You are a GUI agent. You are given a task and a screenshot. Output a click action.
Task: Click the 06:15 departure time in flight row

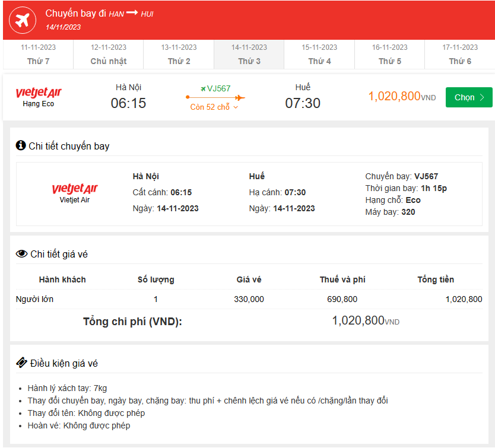(128, 103)
